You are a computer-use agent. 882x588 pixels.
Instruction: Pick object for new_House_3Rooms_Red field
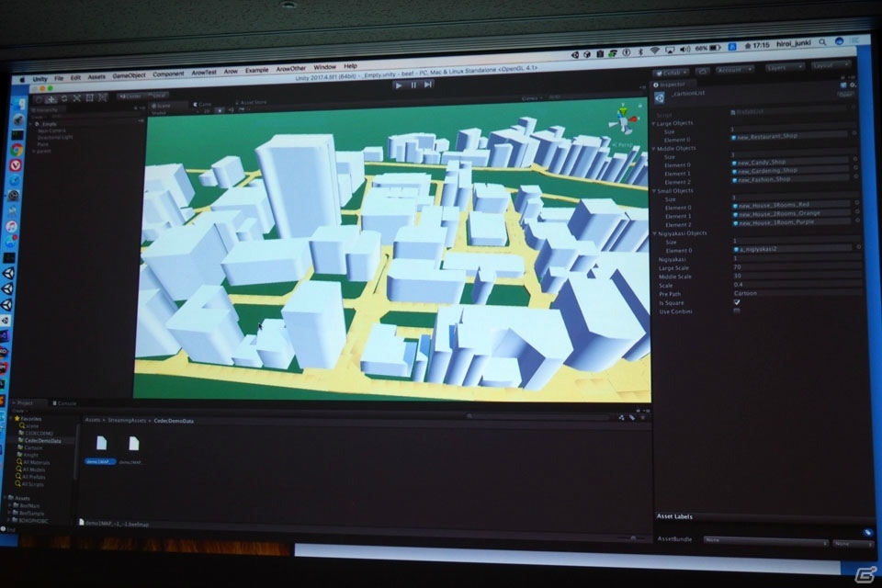[x=857, y=202]
